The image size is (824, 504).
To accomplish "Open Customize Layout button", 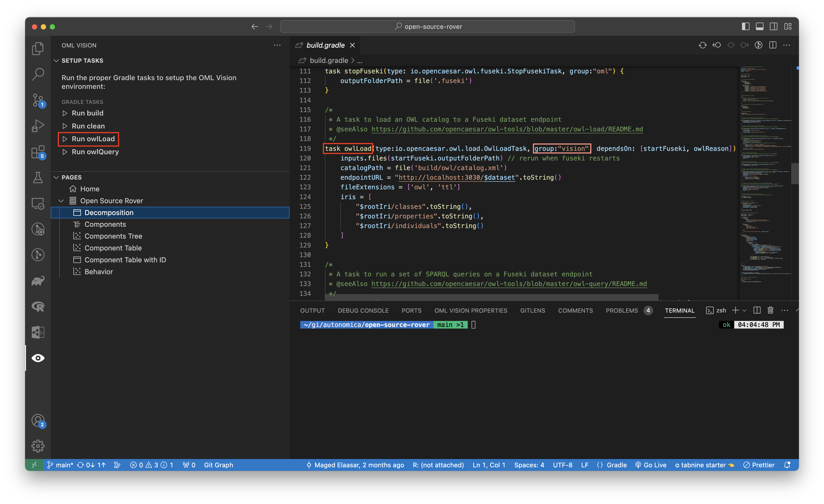I will click(788, 26).
